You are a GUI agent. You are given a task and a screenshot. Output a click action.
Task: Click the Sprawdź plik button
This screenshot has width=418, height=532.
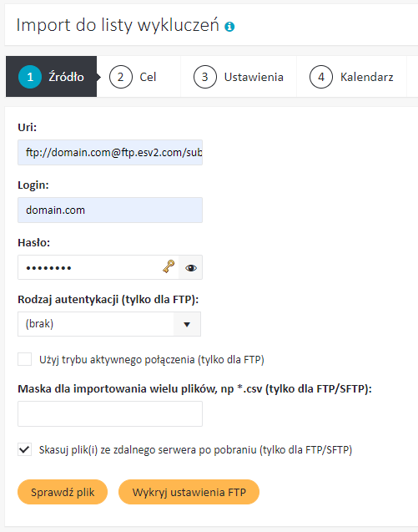[x=63, y=492]
